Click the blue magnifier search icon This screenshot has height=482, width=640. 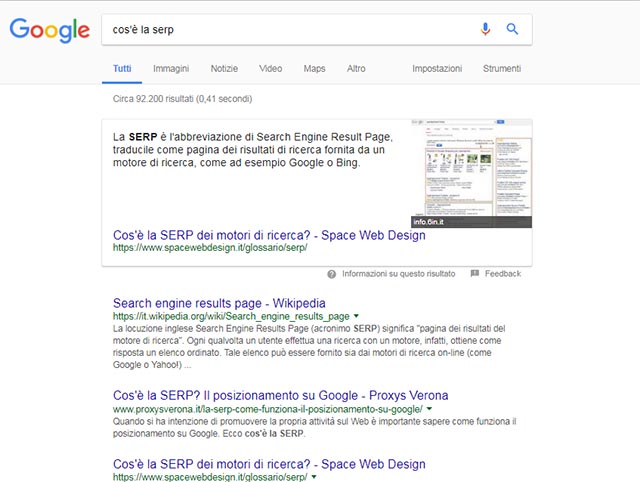click(512, 29)
